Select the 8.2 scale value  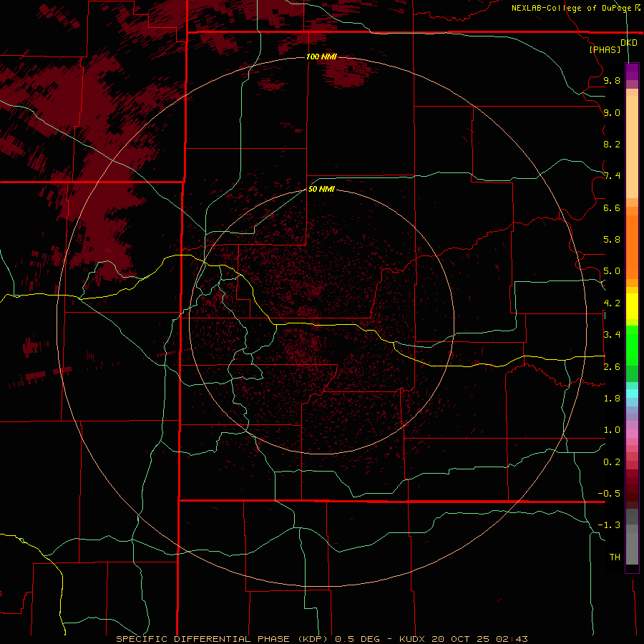612,144
